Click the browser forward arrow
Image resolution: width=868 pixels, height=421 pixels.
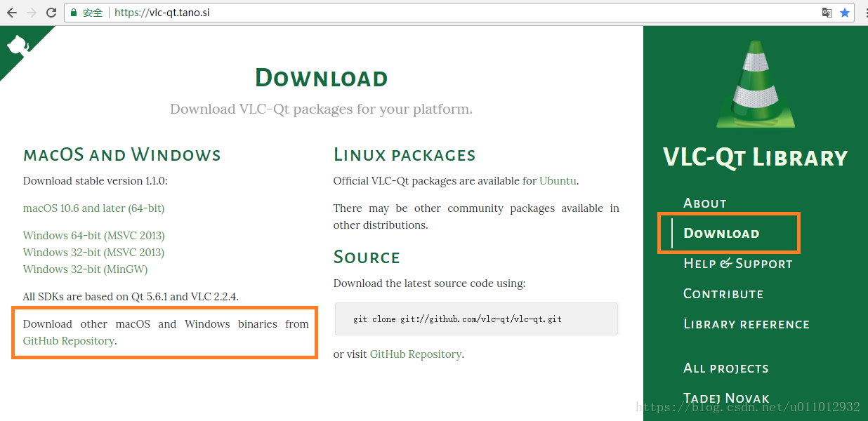click(32, 13)
